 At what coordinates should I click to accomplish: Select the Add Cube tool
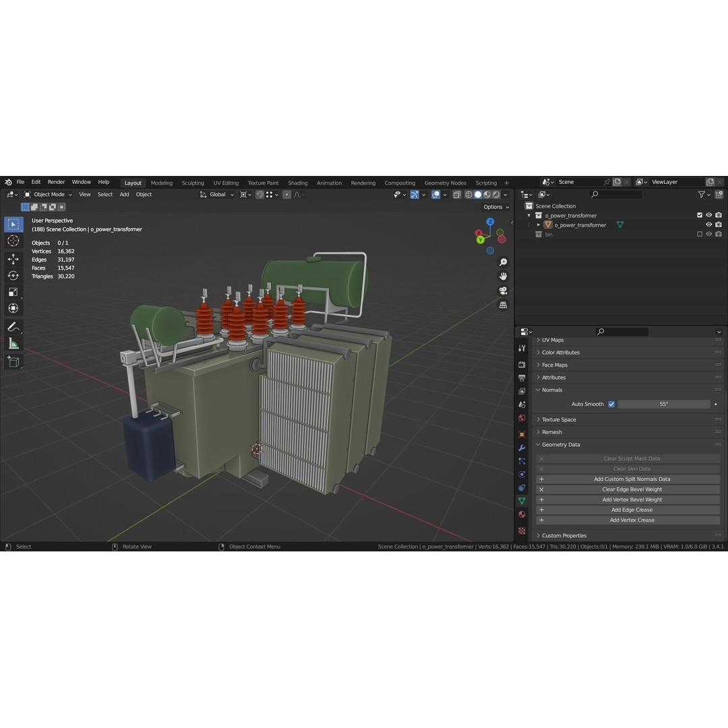[x=13, y=362]
